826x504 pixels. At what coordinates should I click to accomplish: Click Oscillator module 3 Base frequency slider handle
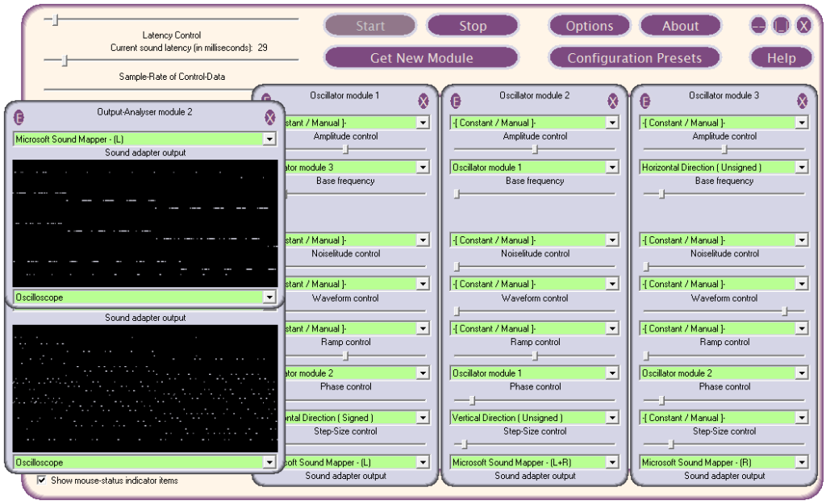point(661,194)
